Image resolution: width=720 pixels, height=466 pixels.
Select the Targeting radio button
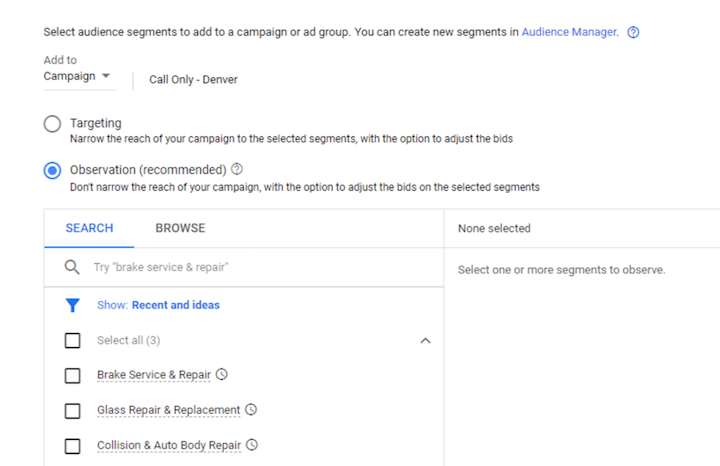point(52,124)
